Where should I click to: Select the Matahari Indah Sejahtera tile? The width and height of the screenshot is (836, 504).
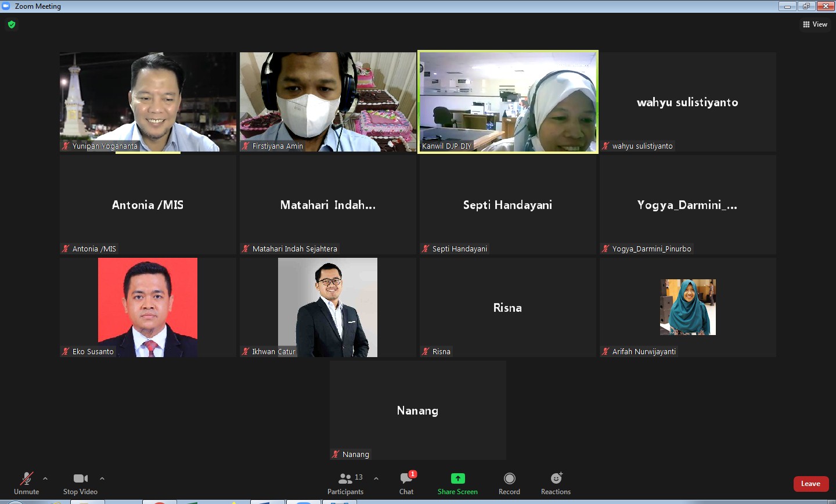click(328, 205)
